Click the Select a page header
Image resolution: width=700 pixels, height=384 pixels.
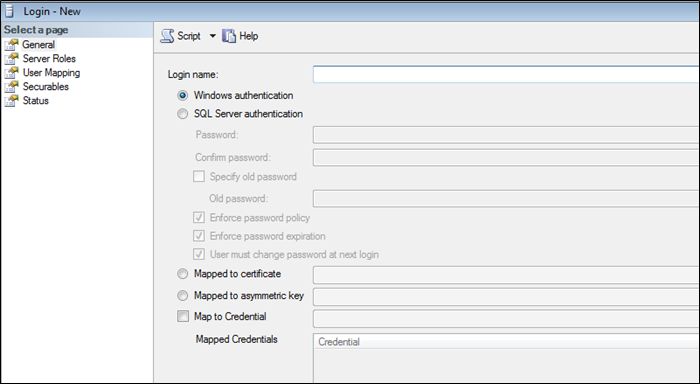pos(77,30)
